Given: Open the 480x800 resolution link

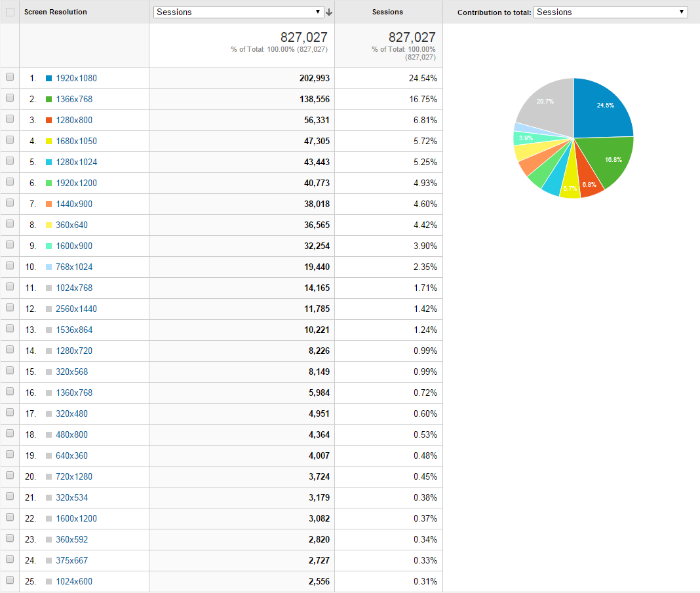Looking at the screenshot, I should [x=72, y=435].
